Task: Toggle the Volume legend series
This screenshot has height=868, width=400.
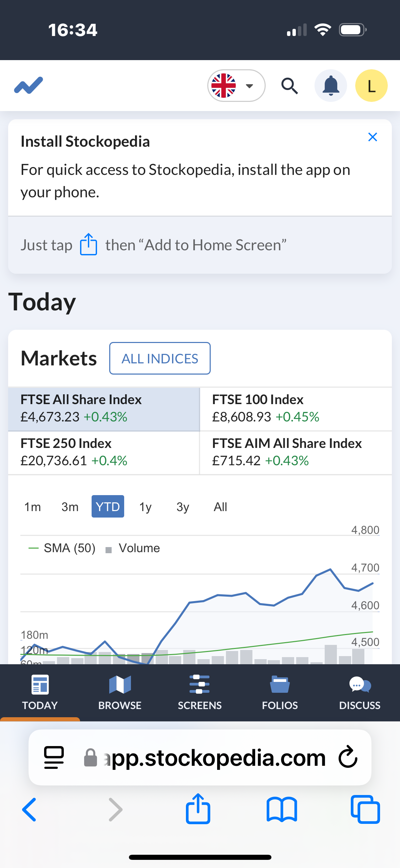Action: click(x=133, y=548)
